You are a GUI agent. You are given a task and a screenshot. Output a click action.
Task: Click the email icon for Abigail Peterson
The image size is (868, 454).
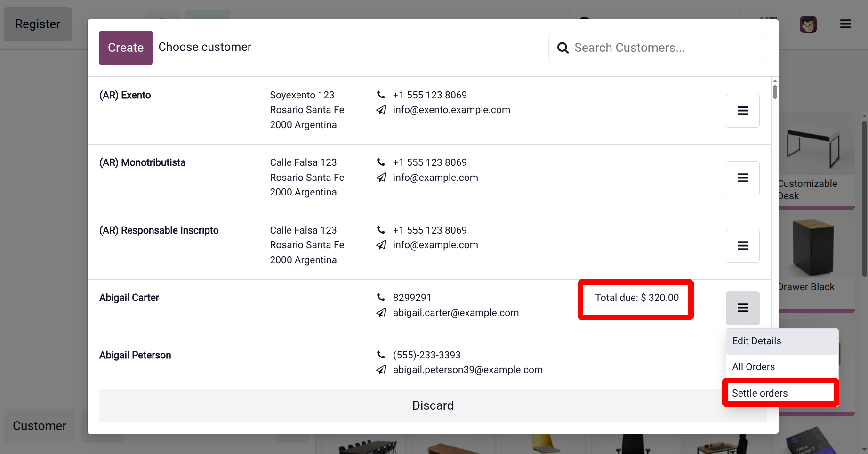click(x=381, y=370)
